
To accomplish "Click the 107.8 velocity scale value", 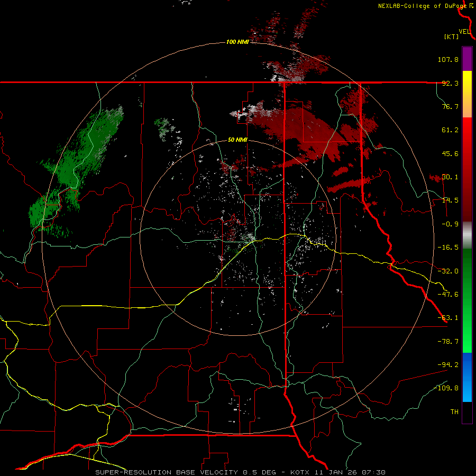I will pyautogui.click(x=448, y=59).
